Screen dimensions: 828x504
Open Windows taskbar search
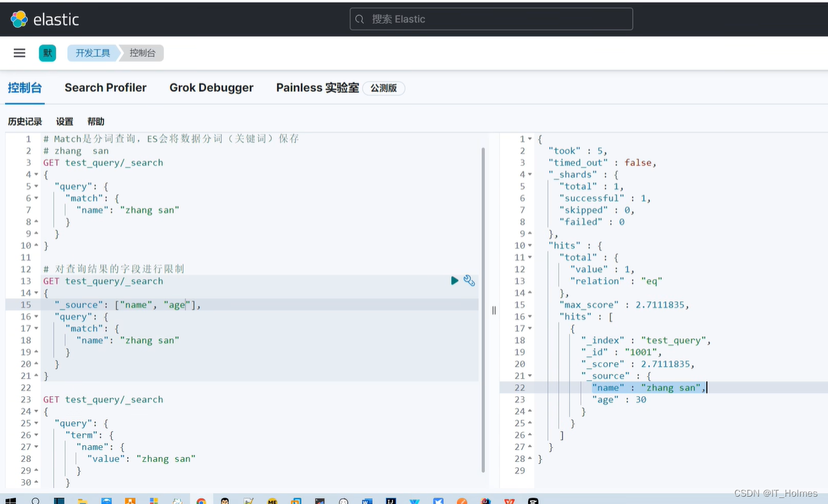35,501
